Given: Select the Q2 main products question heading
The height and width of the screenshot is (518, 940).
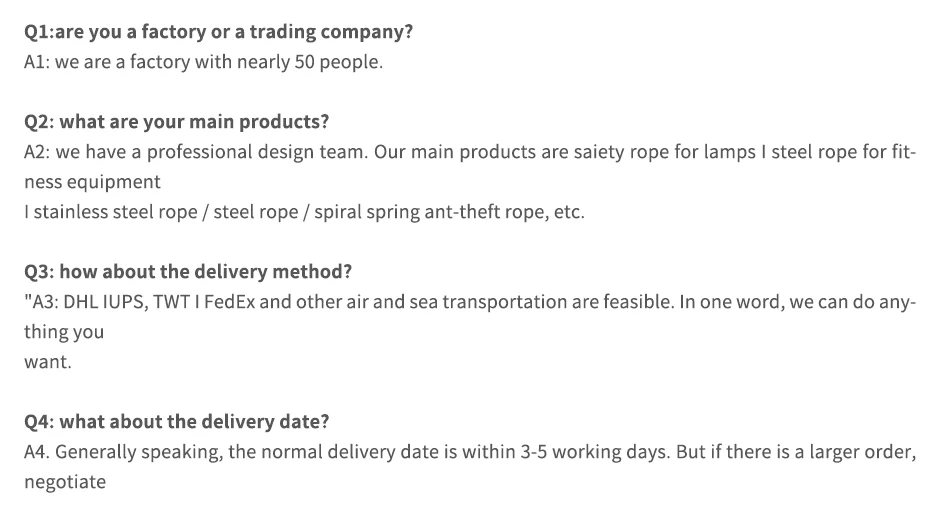Looking at the screenshot, I should tap(176, 122).
